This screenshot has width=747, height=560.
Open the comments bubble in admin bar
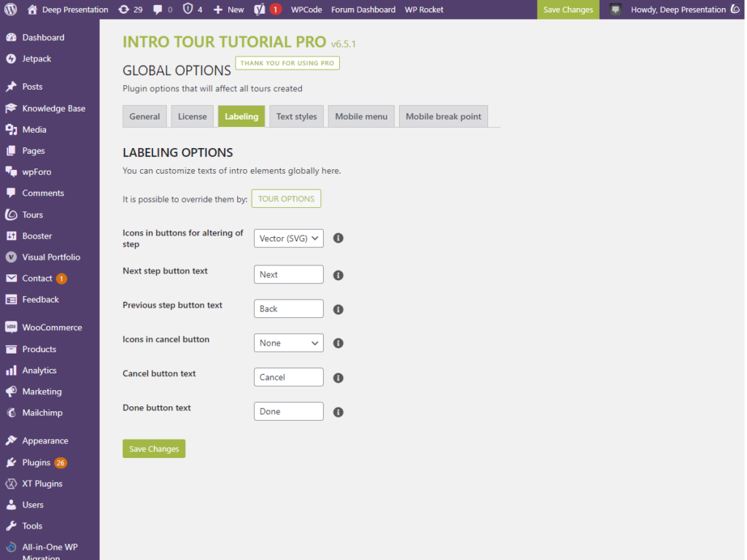158,9
